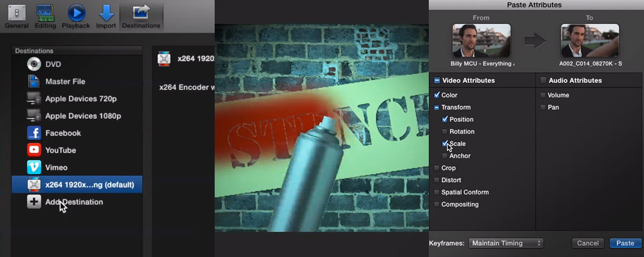Viewport: 644px width, 257px height.
Task: Click the Add Destination label
Action: tap(74, 202)
